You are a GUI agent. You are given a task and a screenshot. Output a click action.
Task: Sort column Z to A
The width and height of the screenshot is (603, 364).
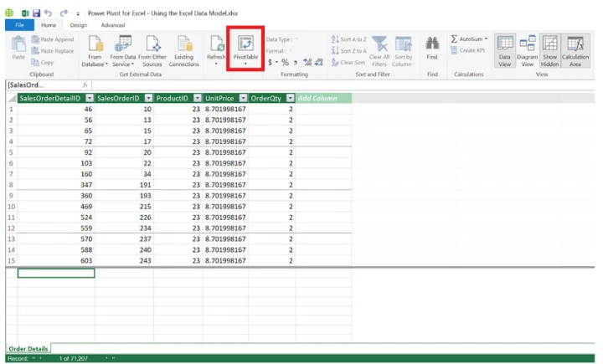[349, 51]
